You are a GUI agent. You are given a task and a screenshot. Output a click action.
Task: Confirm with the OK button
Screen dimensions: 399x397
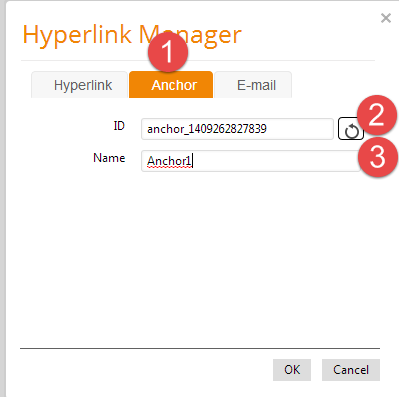292,370
